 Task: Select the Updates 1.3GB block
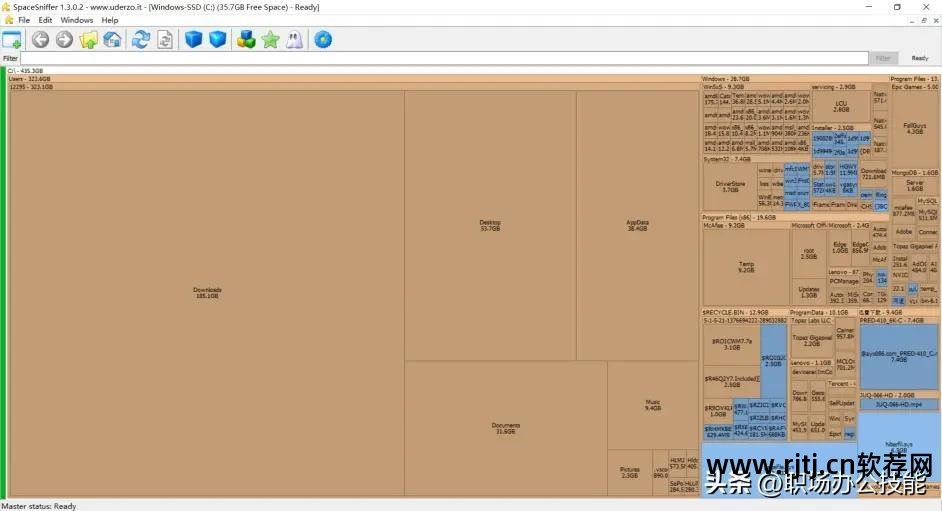[809, 292]
